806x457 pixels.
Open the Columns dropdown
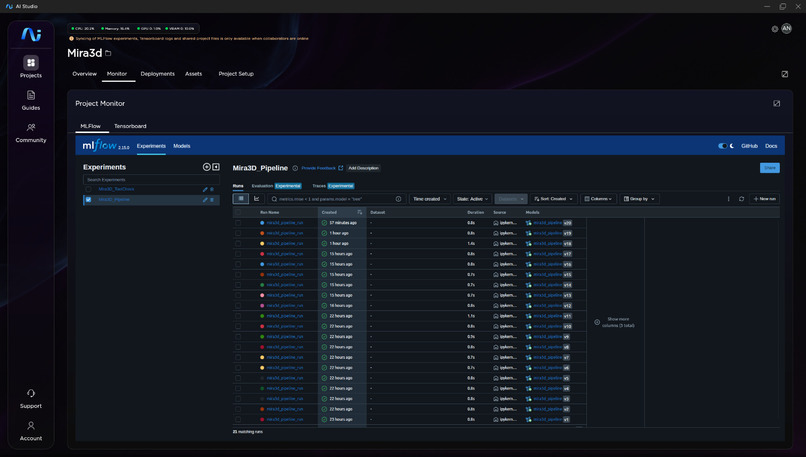pyautogui.click(x=598, y=199)
